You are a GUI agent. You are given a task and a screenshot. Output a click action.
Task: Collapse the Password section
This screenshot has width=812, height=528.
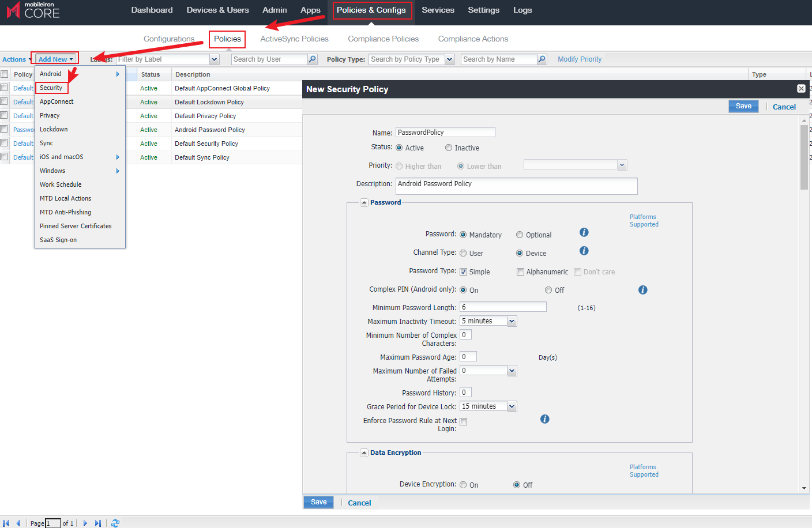[364, 202]
